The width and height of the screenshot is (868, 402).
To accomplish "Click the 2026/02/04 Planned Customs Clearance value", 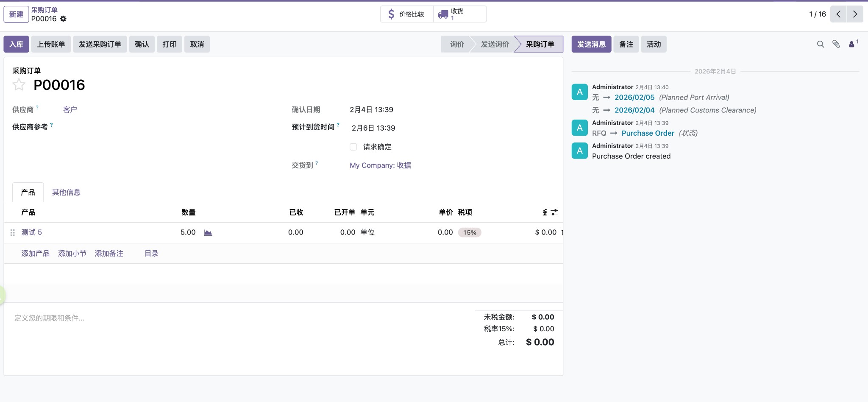I will pos(634,110).
